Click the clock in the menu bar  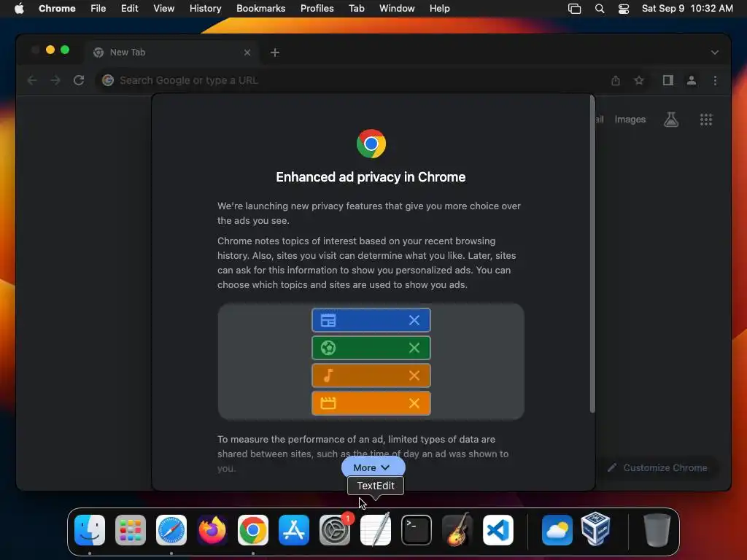(x=687, y=9)
